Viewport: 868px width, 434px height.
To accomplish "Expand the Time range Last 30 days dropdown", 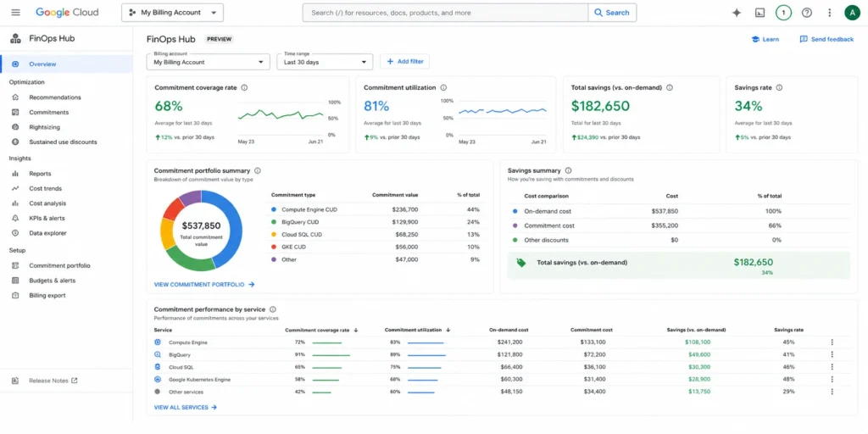I will (325, 61).
